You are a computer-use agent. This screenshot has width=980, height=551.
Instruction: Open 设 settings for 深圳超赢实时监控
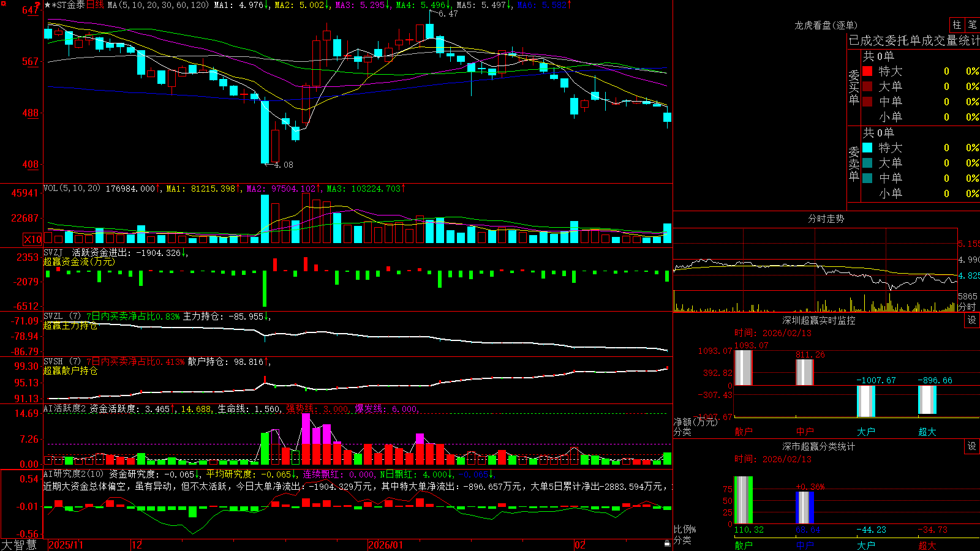tap(972, 320)
